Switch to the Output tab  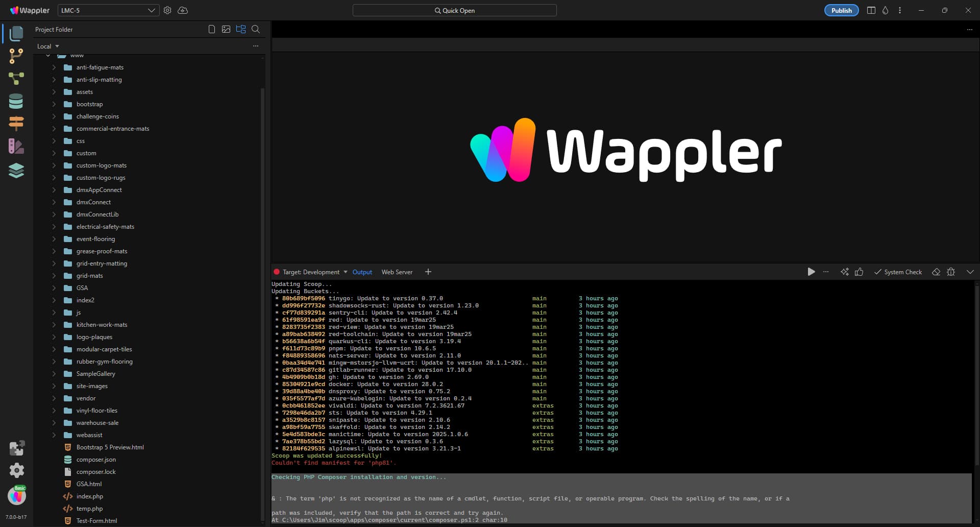[362, 272]
